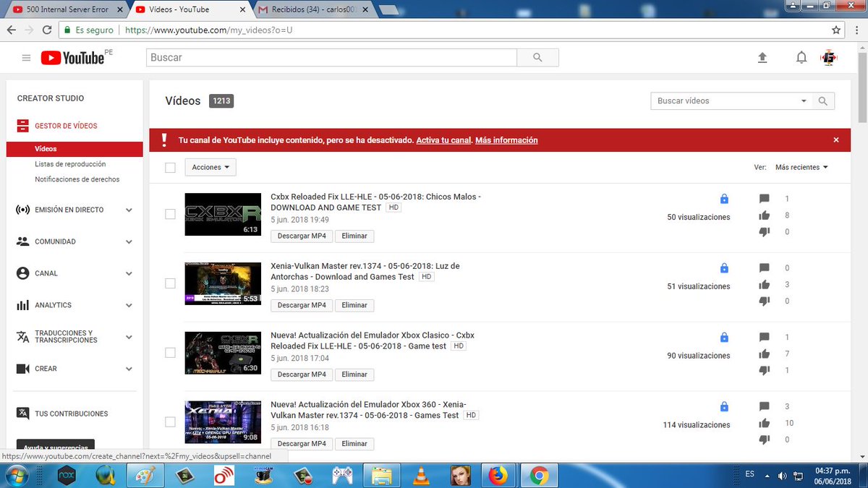The width and height of the screenshot is (868, 488).
Task: Click the magnifier in Buscar vídeos box
Action: pos(823,101)
